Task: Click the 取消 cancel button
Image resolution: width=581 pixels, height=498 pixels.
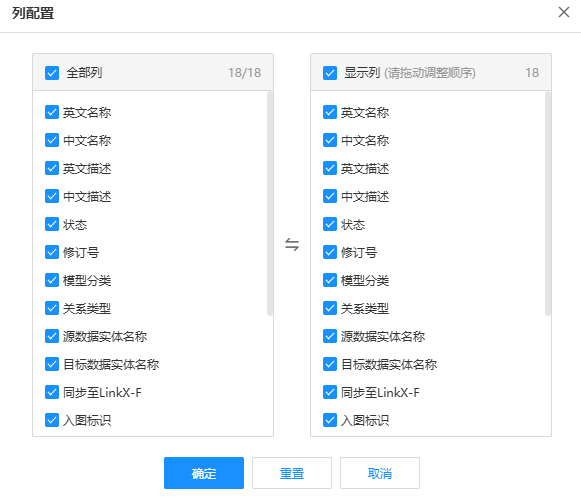Action: [x=380, y=473]
